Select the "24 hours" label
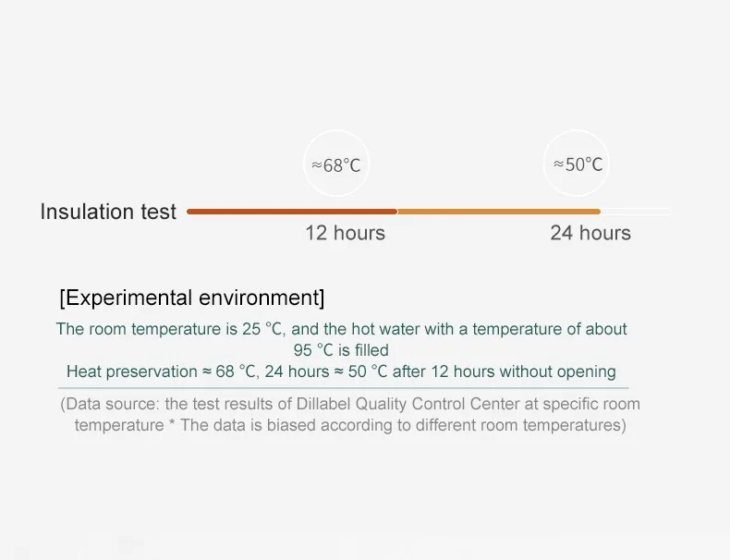 [x=590, y=233]
